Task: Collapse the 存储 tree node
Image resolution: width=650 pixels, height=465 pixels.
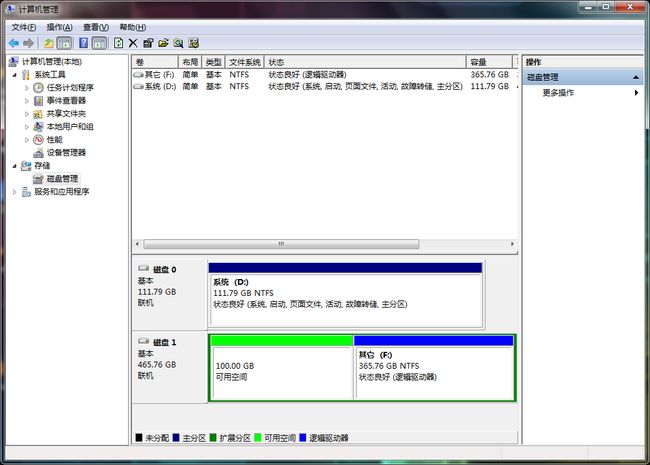Action: click(x=15, y=166)
